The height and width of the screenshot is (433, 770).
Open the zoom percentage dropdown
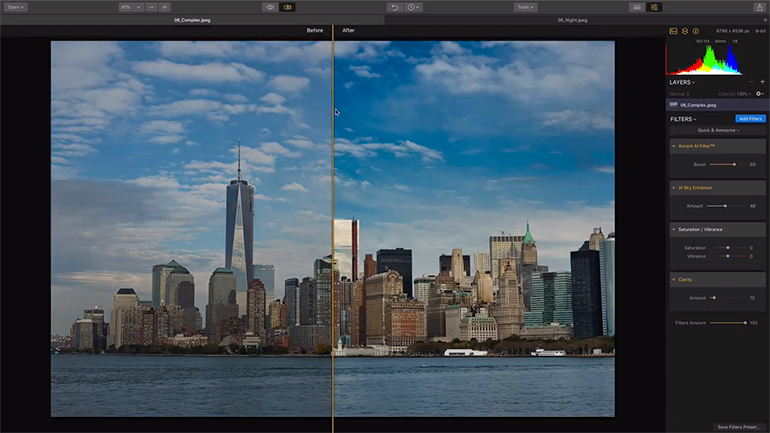[130, 7]
